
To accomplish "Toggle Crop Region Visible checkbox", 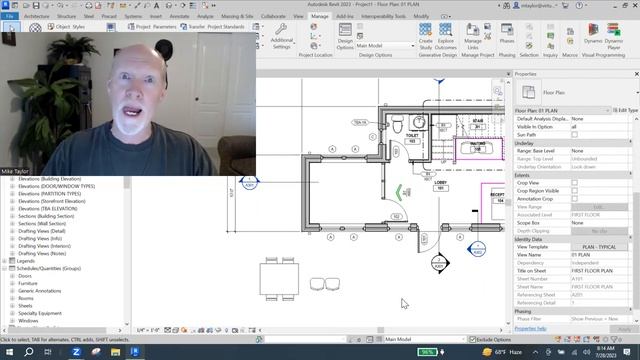I will tap(574, 191).
